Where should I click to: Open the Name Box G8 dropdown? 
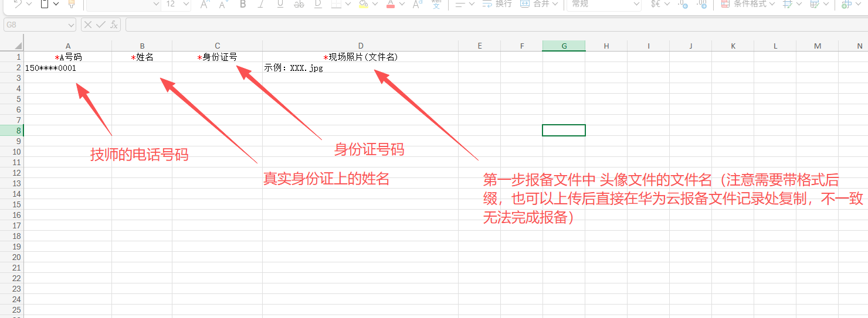[x=71, y=25]
